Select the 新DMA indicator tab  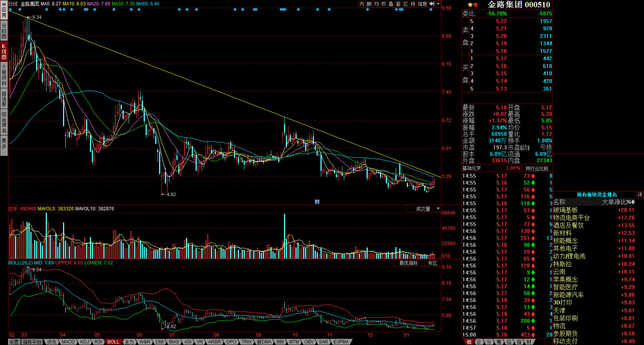click(x=264, y=342)
